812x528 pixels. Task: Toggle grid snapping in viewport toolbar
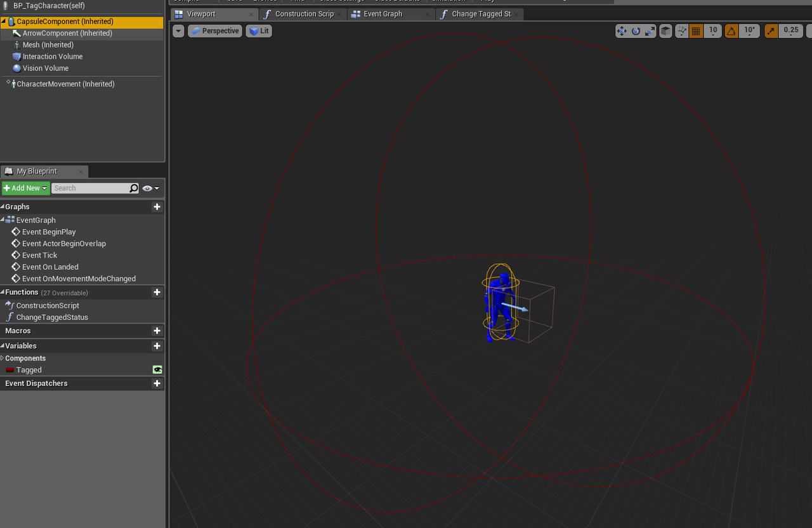[x=696, y=30]
